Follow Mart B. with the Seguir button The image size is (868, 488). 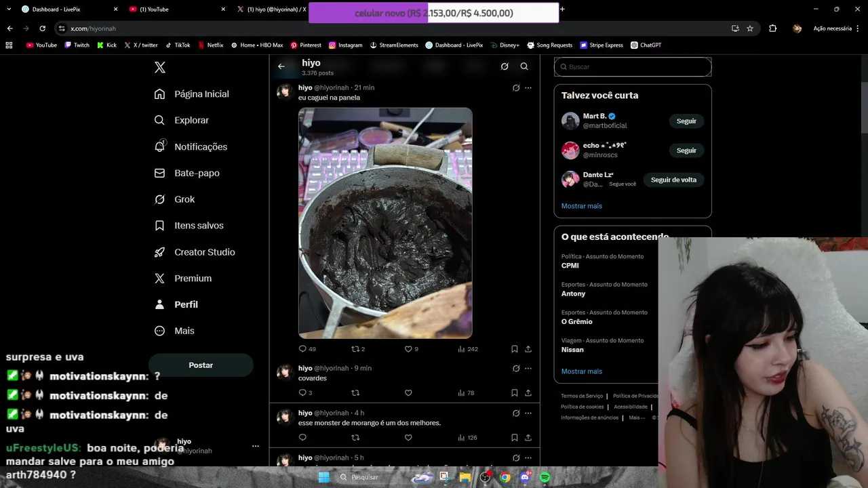point(686,121)
